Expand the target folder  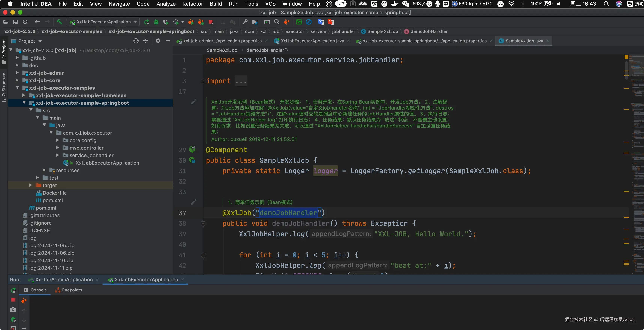coord(31,185)
